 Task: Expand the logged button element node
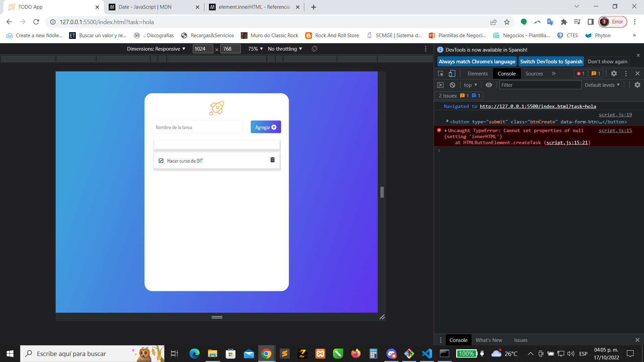[x=447, y=121]
